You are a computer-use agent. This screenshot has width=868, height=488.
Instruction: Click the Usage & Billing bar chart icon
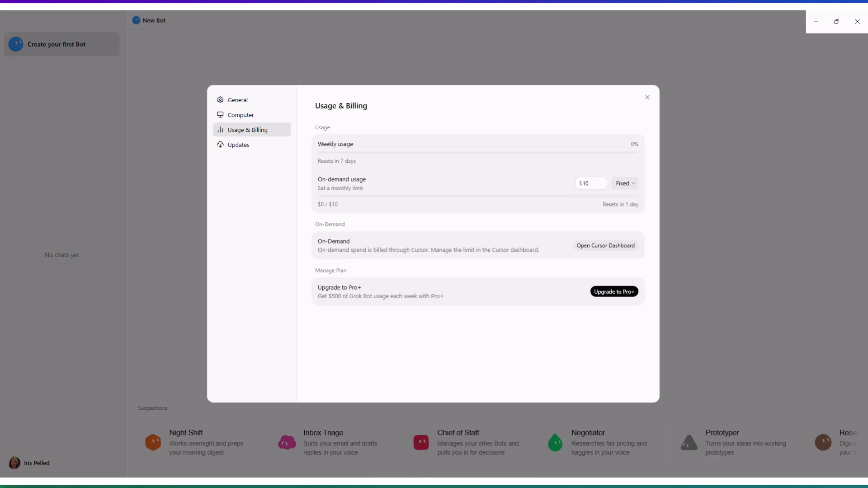coord(220,130)
